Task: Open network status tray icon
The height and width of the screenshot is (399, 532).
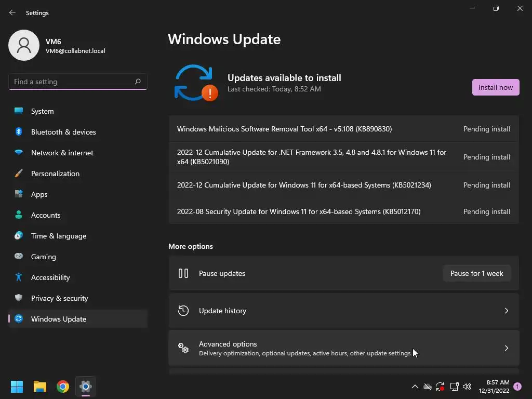Action: tap(454, 387)
